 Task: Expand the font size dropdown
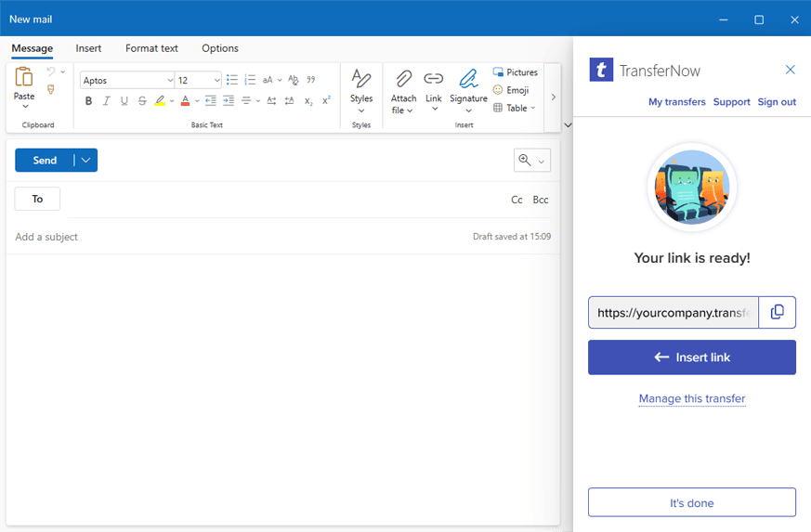click(217, 81)
